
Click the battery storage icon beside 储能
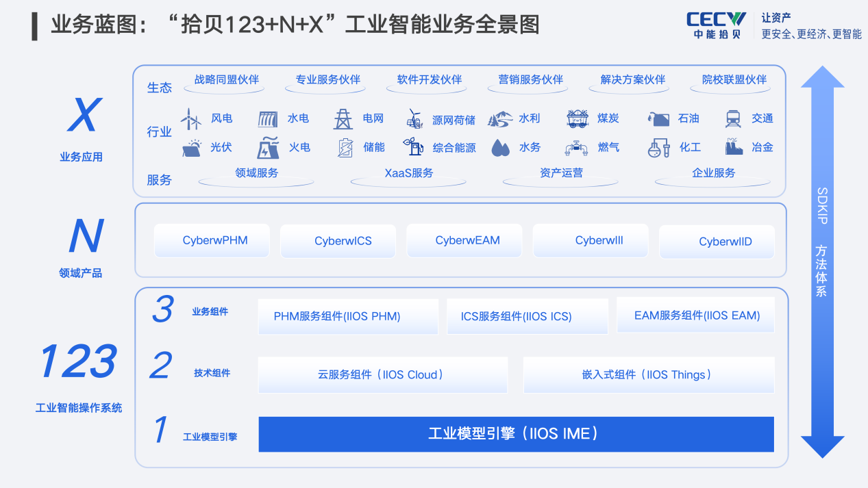pos(346,148)
